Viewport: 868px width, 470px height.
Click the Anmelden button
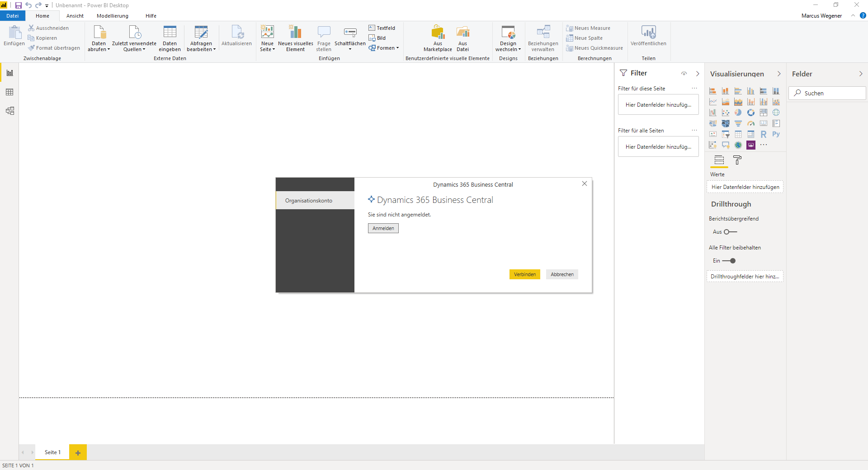[383, 228]
